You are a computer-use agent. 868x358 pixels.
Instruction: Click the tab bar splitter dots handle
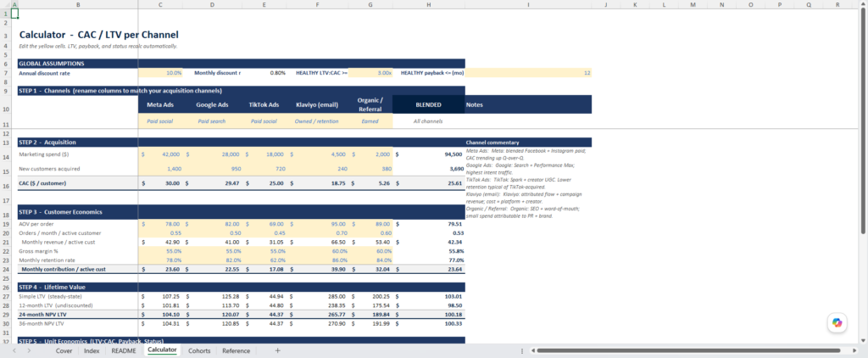522,351
